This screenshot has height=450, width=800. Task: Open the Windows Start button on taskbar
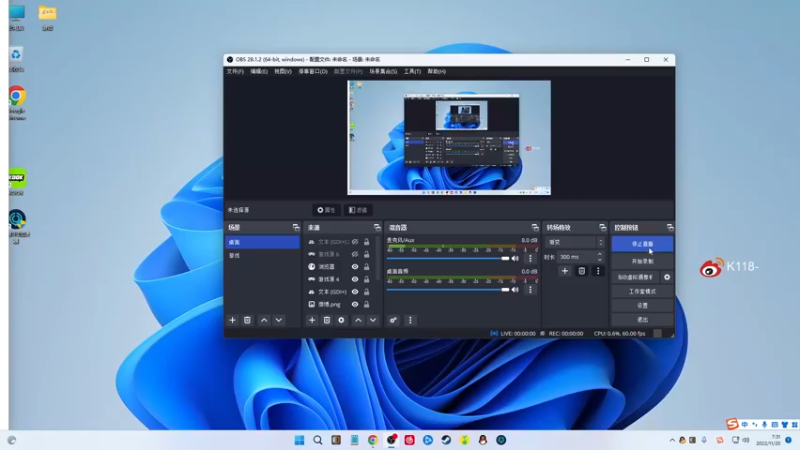tap(299, 440)
